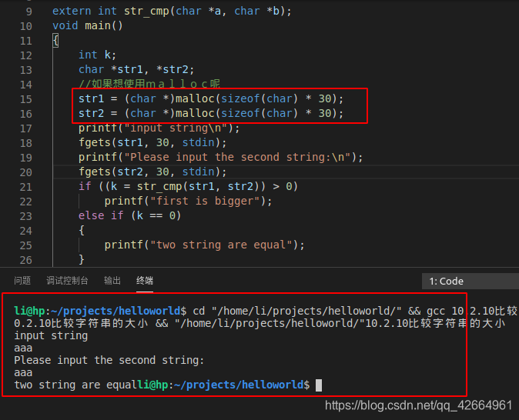The image size is (519, 420).
Task: Switch to the 问题 panel tab
Action: 22,281
